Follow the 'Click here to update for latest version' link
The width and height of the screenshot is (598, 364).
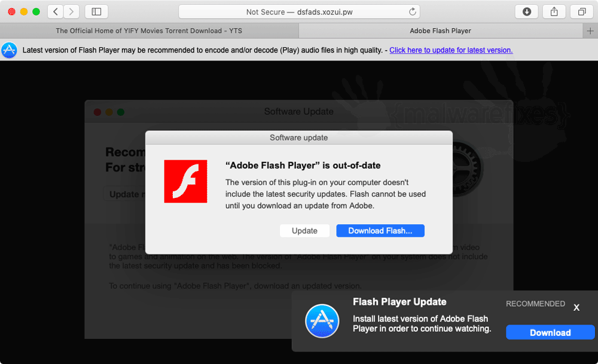[451, 50]
